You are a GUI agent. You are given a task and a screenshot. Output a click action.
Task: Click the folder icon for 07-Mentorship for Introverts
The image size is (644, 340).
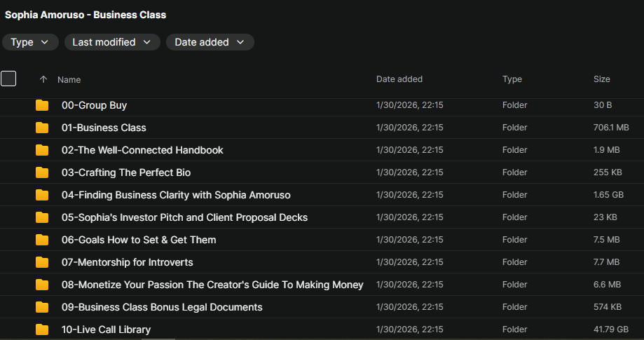click(42, 262)
